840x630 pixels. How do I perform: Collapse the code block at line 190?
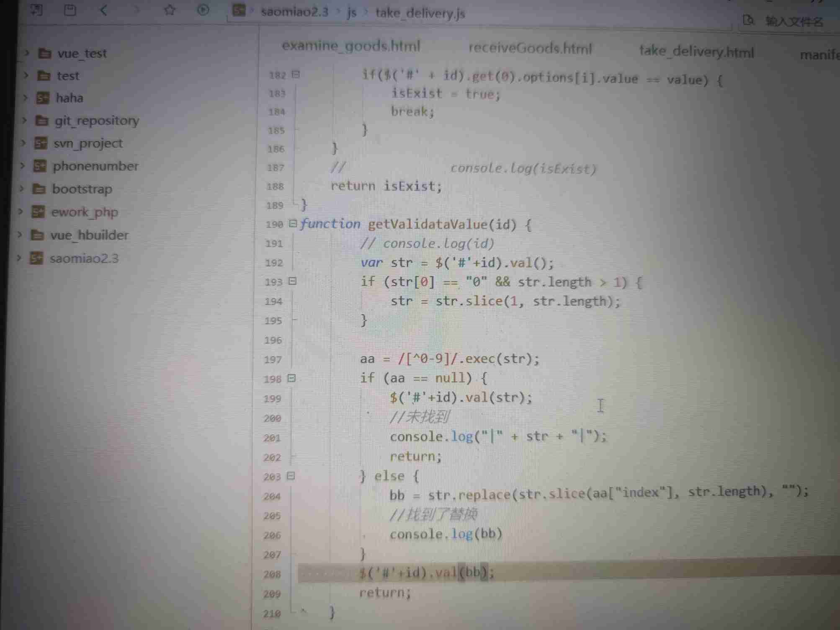coord(293,224)
